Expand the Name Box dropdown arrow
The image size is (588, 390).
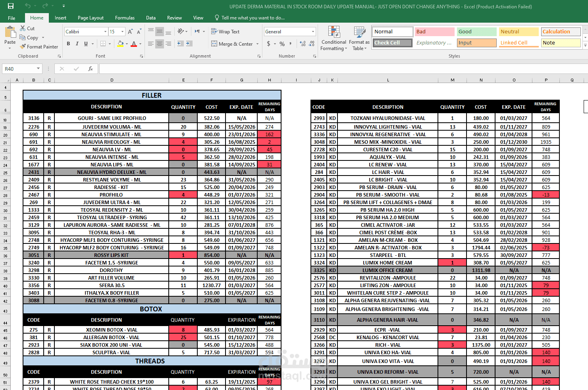click(39, 69)
